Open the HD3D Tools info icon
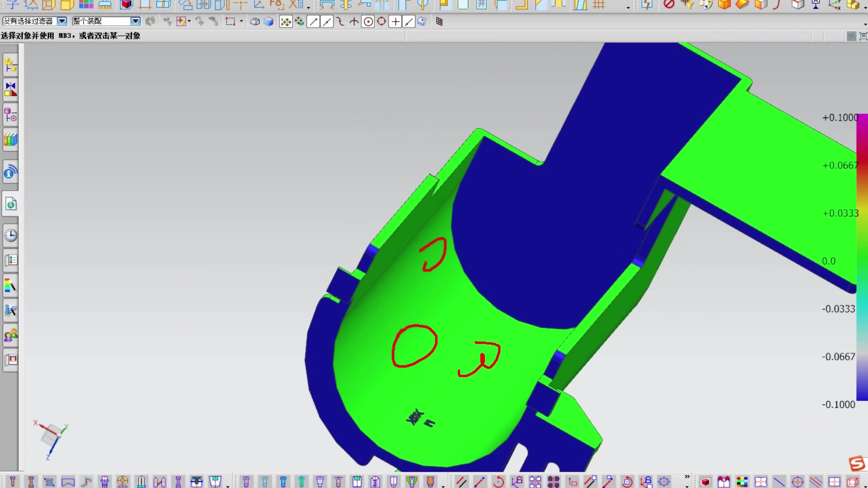The width and height of the screenshot is (868, 488). point(11,172)
